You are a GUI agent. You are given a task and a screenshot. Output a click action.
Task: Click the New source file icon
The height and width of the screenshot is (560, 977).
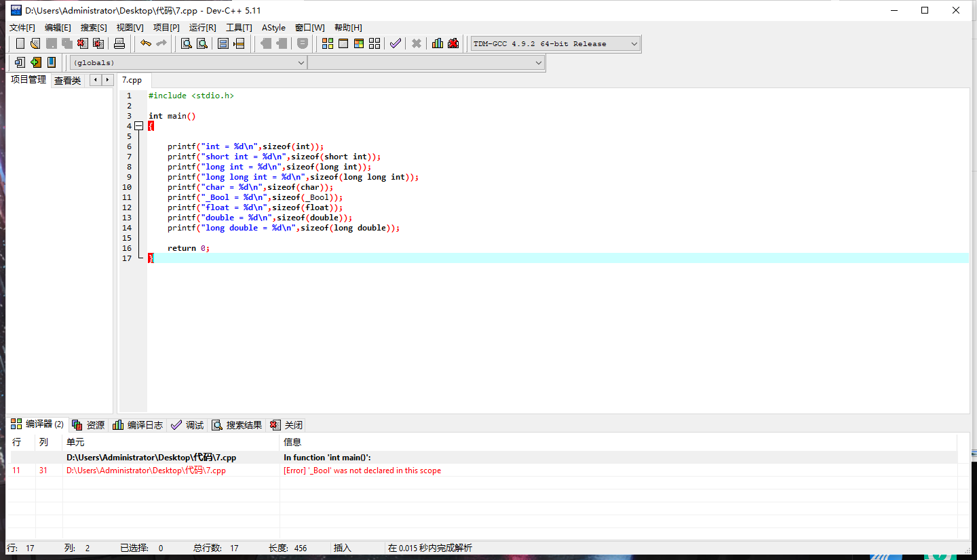(20, 43)
